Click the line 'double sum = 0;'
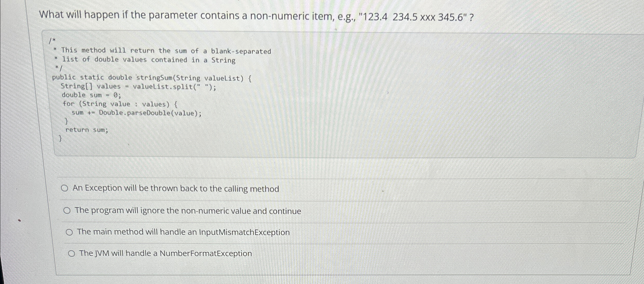Screen dimensions: 644x284 (x=91, y=95)
